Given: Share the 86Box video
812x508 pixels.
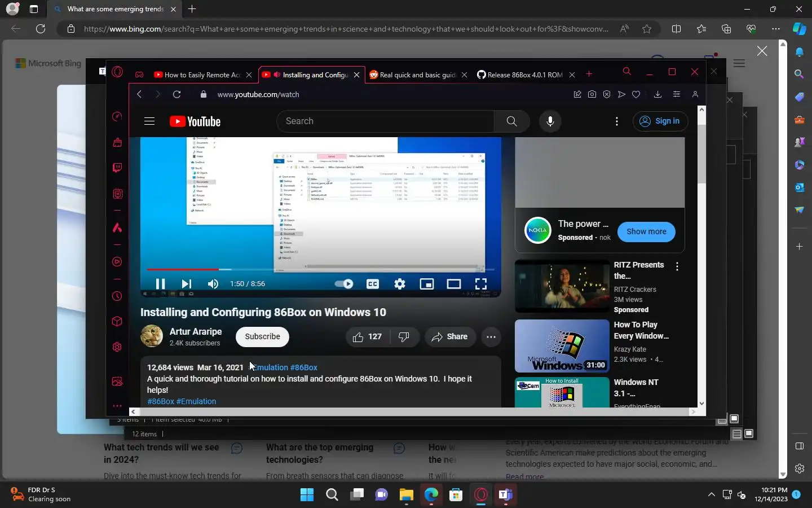Looking at the screenshot, I should (449, 337).
